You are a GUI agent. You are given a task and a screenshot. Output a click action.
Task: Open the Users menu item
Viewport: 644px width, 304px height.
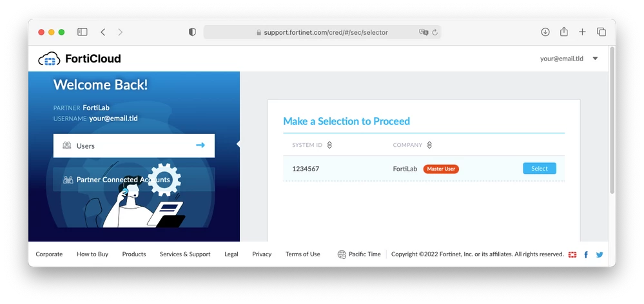point(134,146)
